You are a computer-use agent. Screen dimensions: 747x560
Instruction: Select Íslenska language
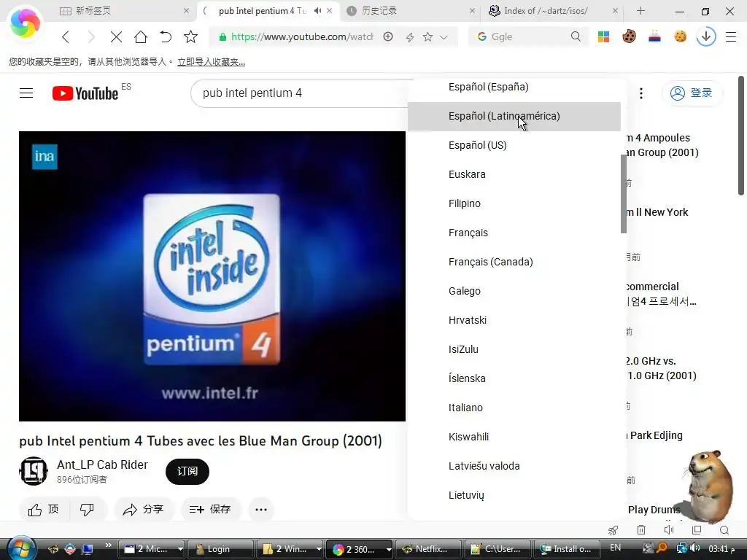[514, 378]
